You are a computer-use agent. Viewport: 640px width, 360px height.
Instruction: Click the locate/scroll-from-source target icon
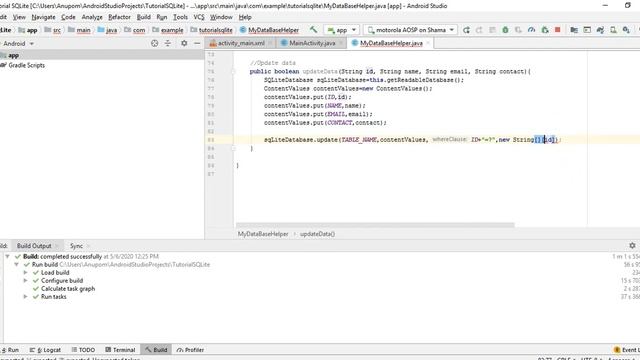(x=154, y=43)
